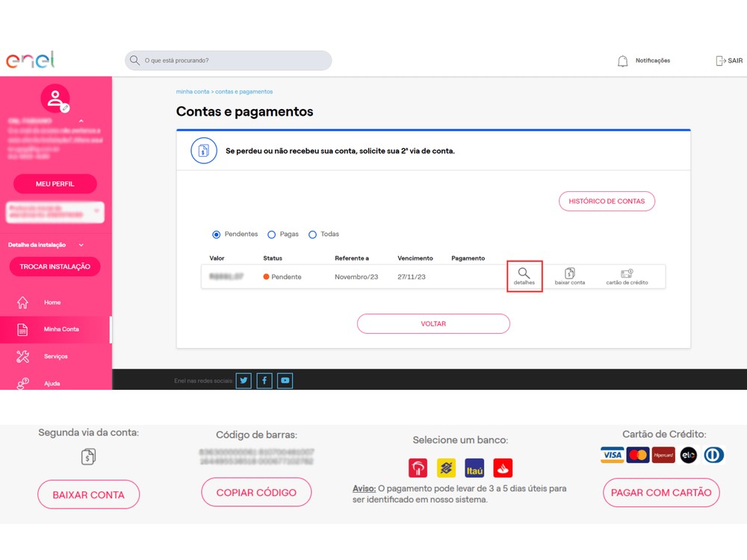Image resolution: width=747 pixels, height=560 pixels.
Task: Follow the minha conta breadcrumb
Action: point(193,91)
